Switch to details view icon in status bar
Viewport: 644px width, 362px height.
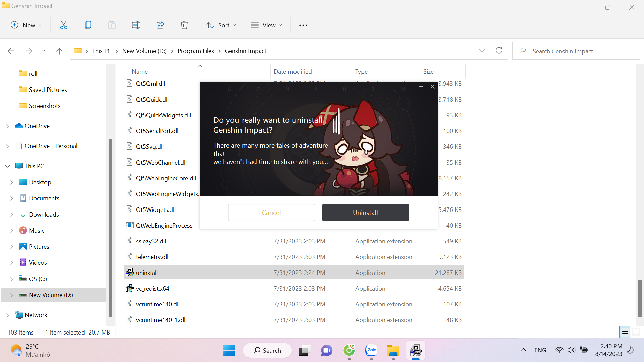pos(625,332)
